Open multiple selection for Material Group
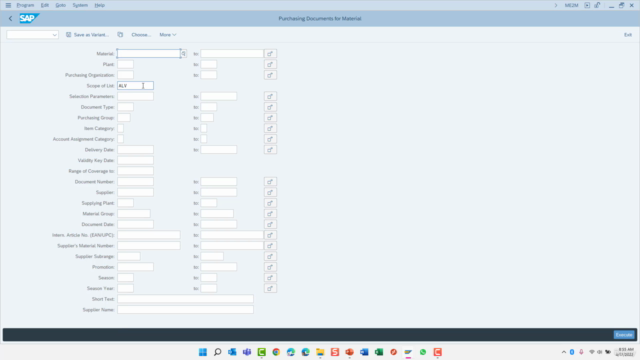Image resolution: width=640 pixels, height=360 pixels. click(x=270, y=213)
